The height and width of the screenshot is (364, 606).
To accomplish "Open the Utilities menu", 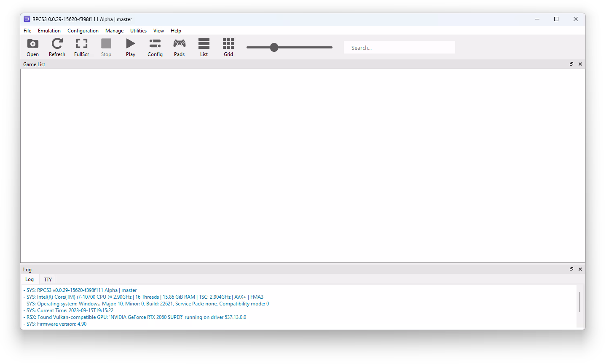I will (138, 31).
